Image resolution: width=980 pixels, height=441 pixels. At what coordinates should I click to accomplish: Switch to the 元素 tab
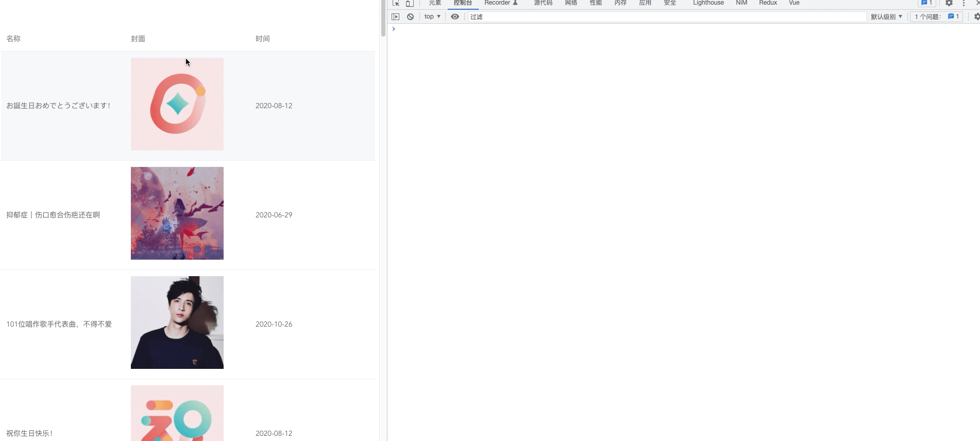point(435,3)
